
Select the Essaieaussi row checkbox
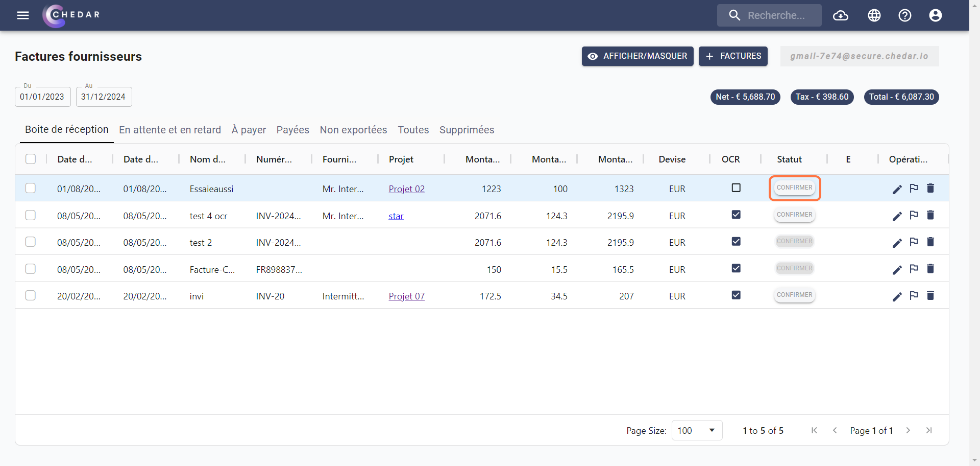coord(31,188)
